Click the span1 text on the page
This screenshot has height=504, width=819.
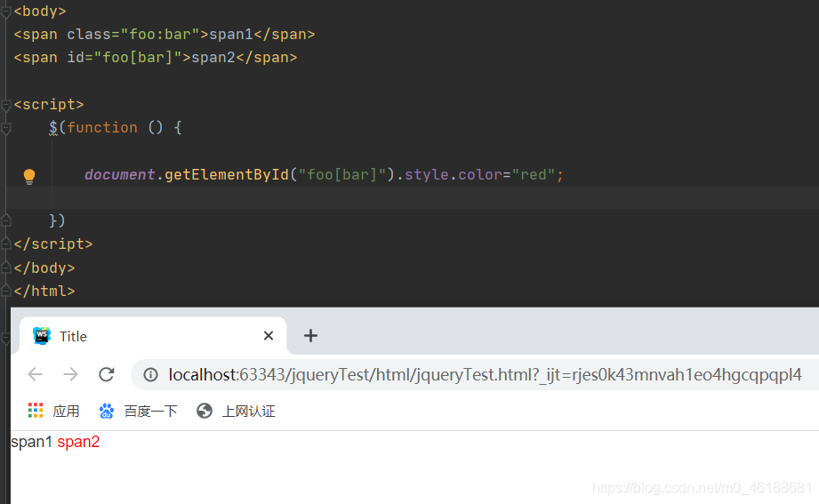point(31,442)
